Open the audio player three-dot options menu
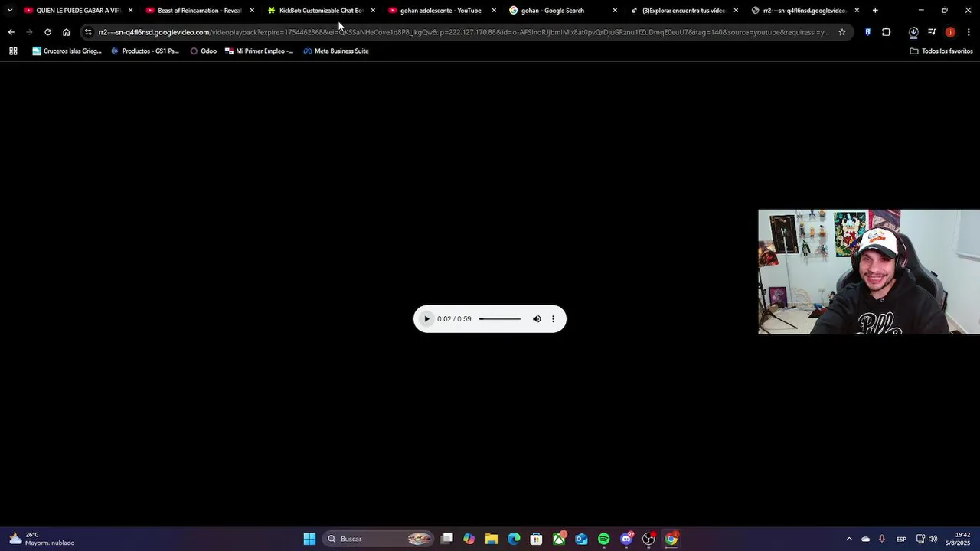This screenshot has height=551, width=980. point(554,319)
